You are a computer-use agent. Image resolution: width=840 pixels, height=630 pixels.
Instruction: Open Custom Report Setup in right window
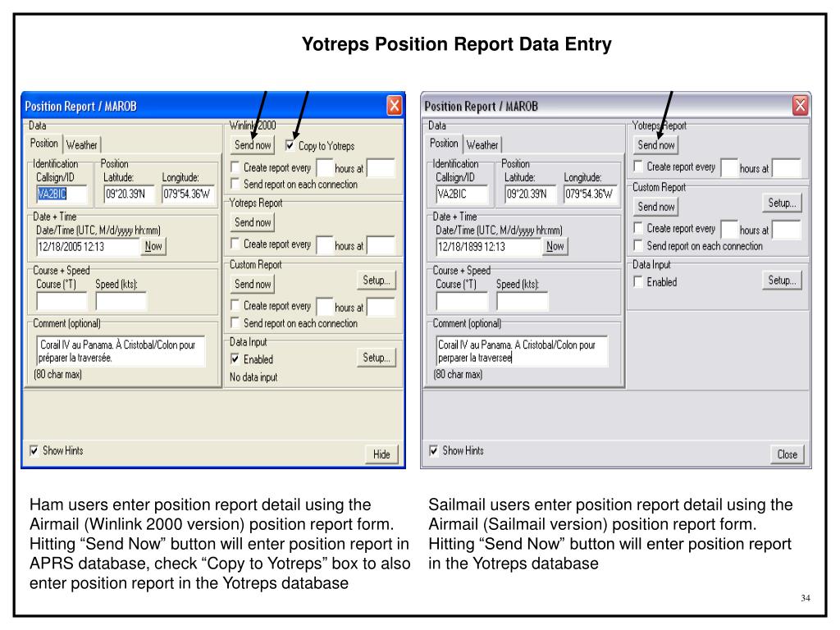click(x=782, y=203)
